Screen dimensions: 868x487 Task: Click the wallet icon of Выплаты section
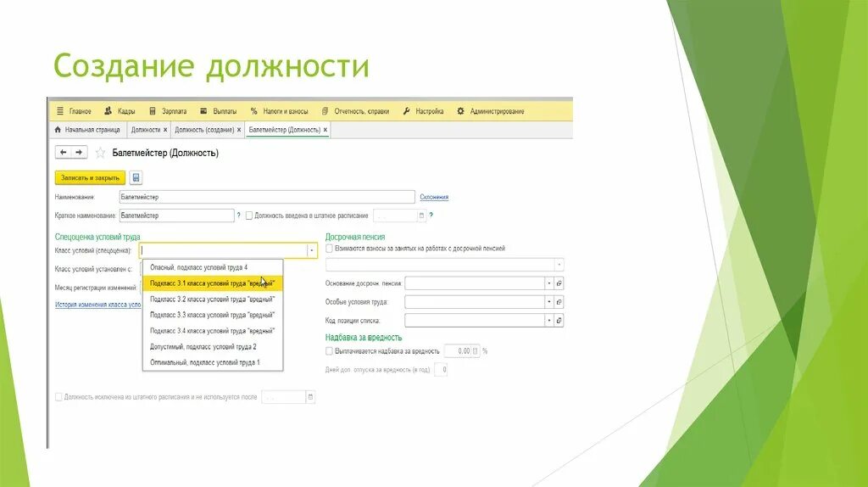point(203,111)
